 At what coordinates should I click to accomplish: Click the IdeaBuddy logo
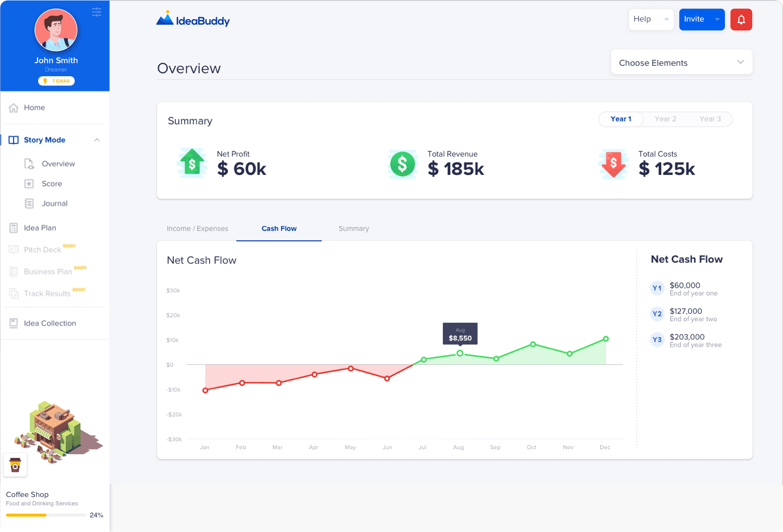pos(193,20)
